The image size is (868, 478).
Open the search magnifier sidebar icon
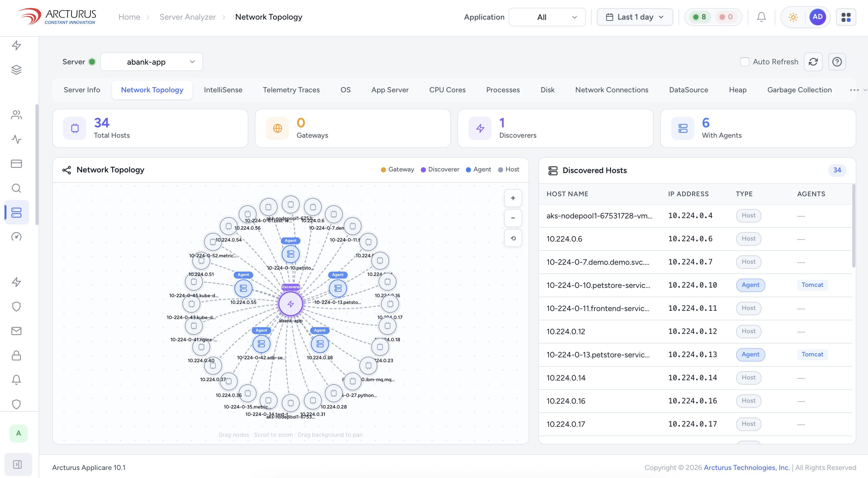(x=16, y=188)
